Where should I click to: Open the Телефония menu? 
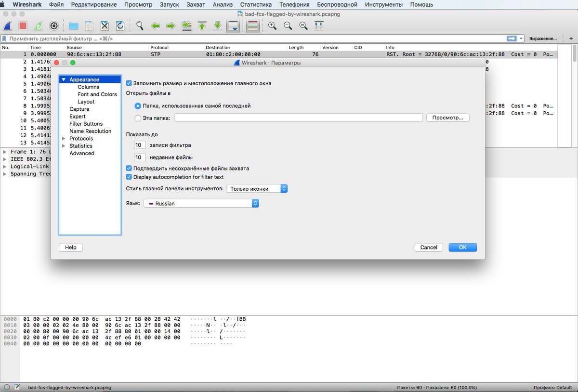pyautogui.click(x=294, y=4)
